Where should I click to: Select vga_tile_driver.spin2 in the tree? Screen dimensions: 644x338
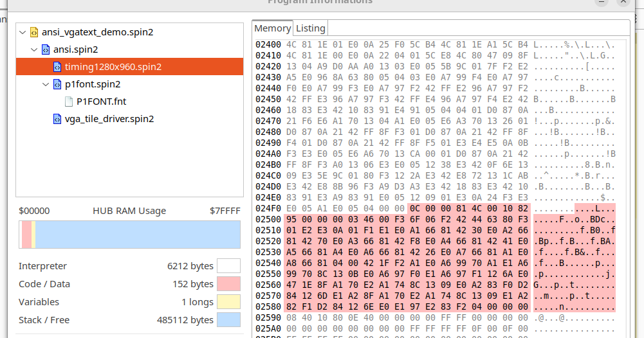coord(109,119)
